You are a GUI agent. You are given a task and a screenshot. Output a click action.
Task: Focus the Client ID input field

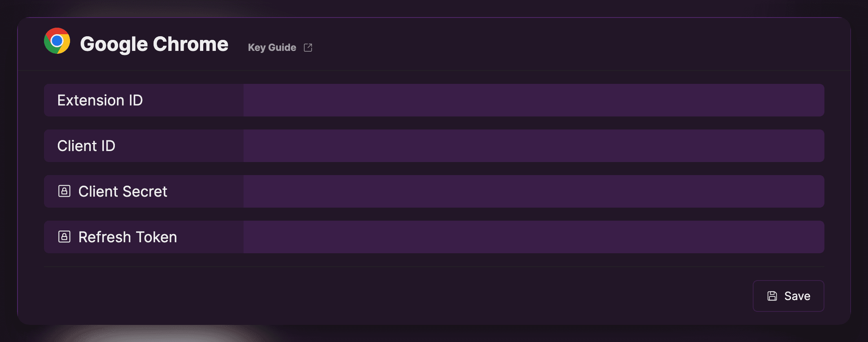[534, 146]
